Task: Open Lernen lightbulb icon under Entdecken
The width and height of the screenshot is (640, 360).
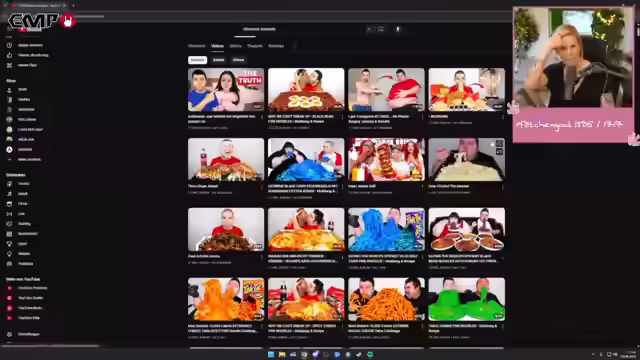Action: [9, 254]
